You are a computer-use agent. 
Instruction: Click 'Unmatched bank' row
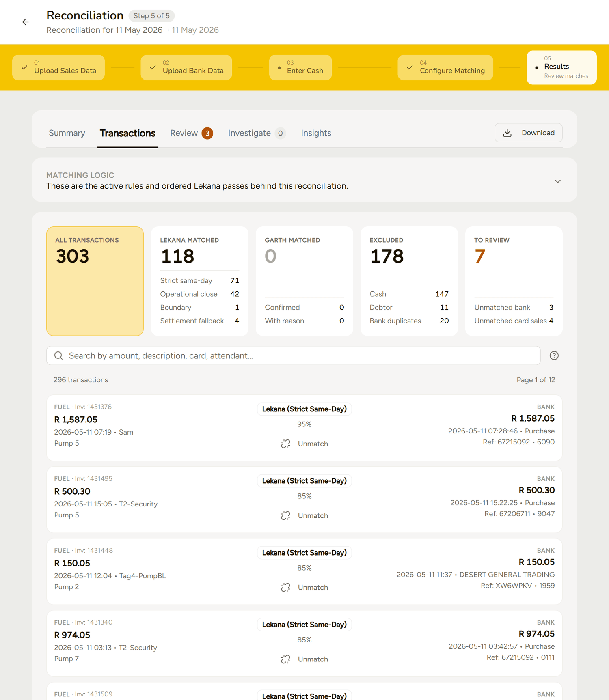pos(514,308)
